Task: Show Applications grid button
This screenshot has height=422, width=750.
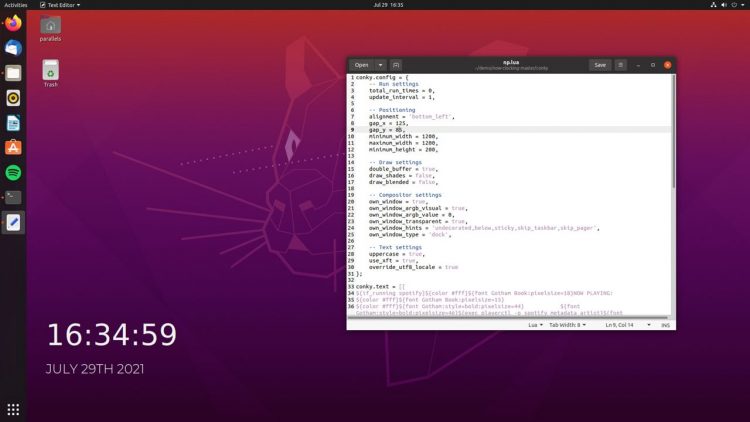Action: (13, 410)
